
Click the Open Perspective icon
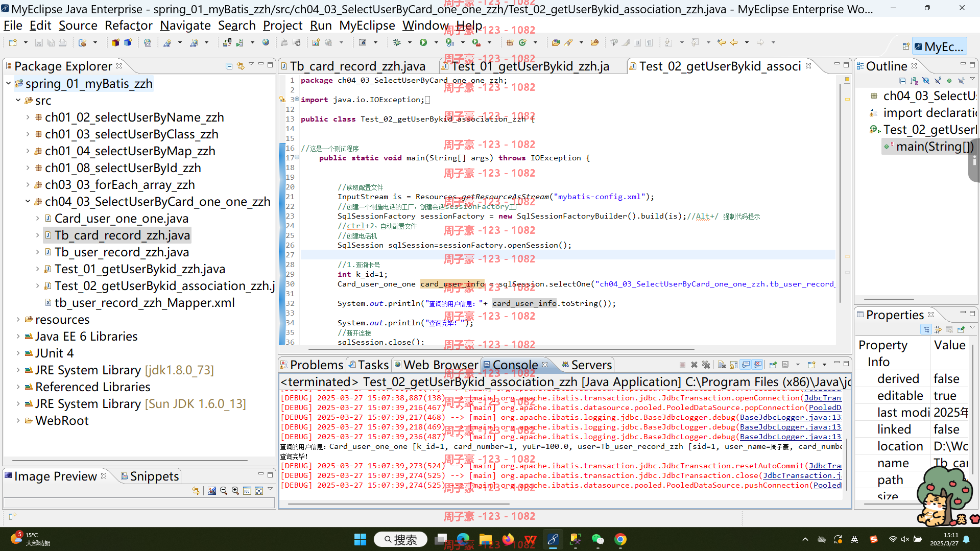coord(906,46)
